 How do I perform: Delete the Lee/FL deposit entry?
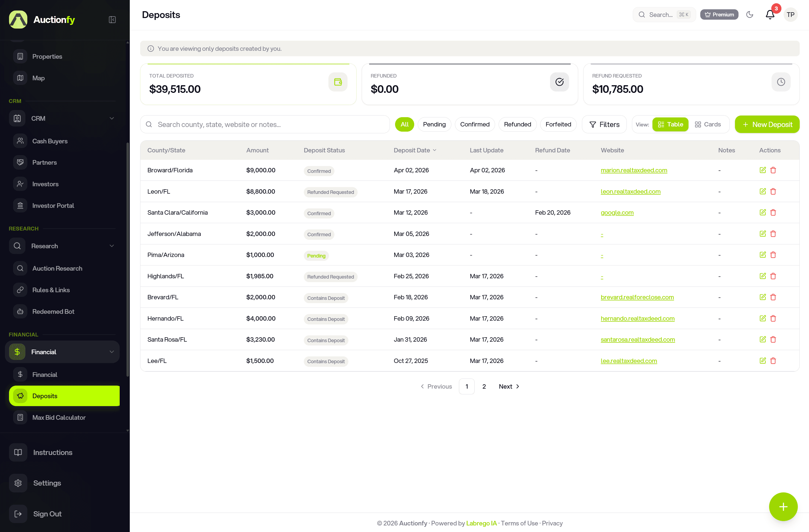pyautogui.click(x=773, y=361)
